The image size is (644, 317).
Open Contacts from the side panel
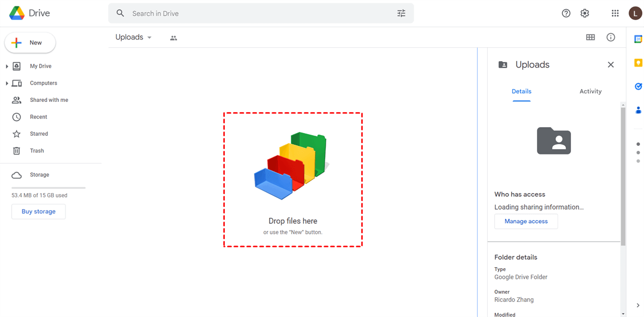click(x=638, y=110)
